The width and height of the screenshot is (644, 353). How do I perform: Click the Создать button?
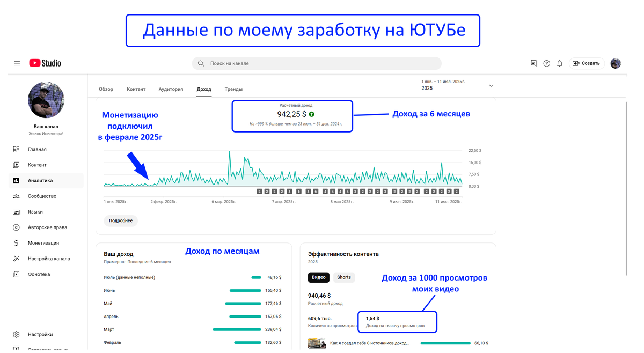pyautogui.click(x=587, y=63)
